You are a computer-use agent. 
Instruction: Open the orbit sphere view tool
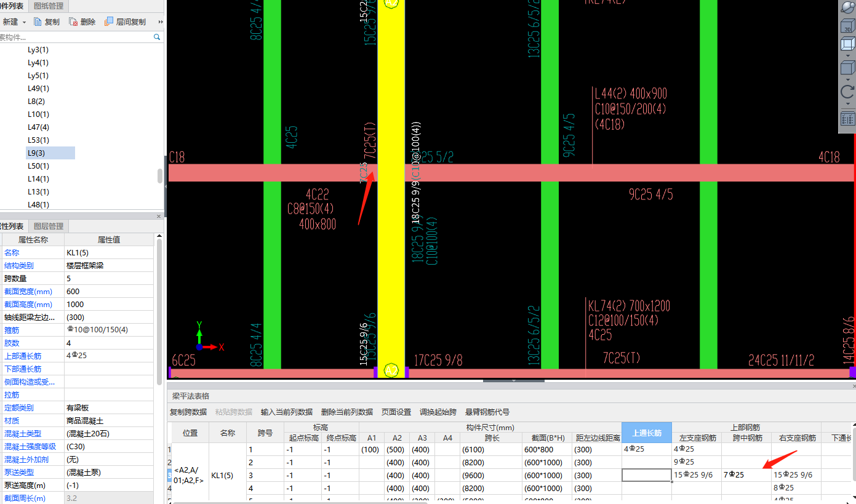847,7
